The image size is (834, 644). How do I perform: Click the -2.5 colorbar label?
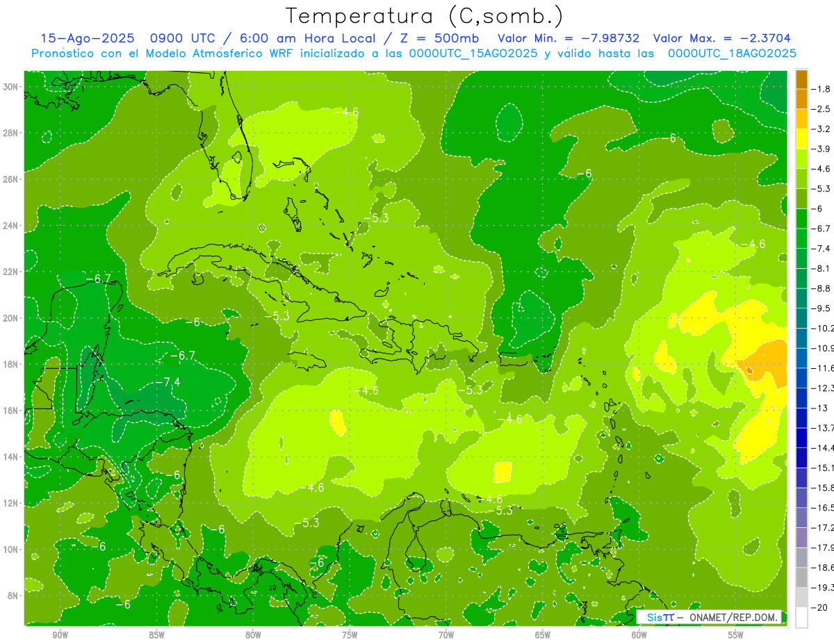[822, 109]
